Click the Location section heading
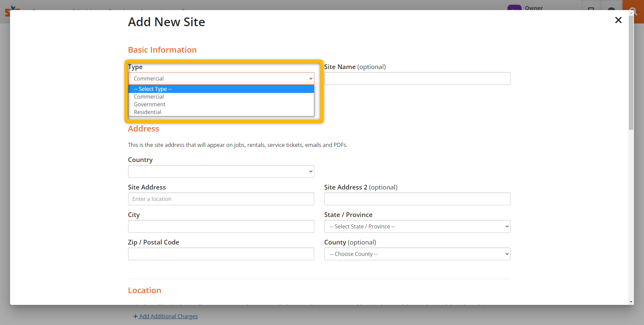The height and width of the screenshot is (325, 644). (x=145, y=290)
